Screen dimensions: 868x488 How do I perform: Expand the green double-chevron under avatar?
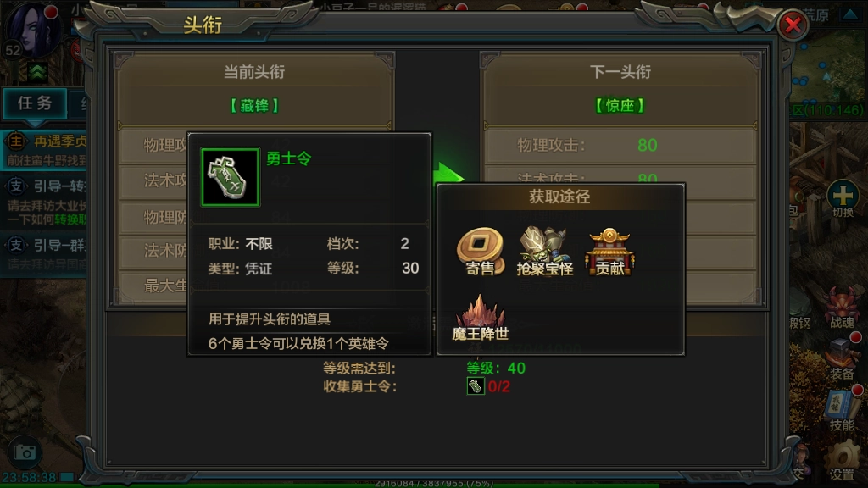point(37,72)
